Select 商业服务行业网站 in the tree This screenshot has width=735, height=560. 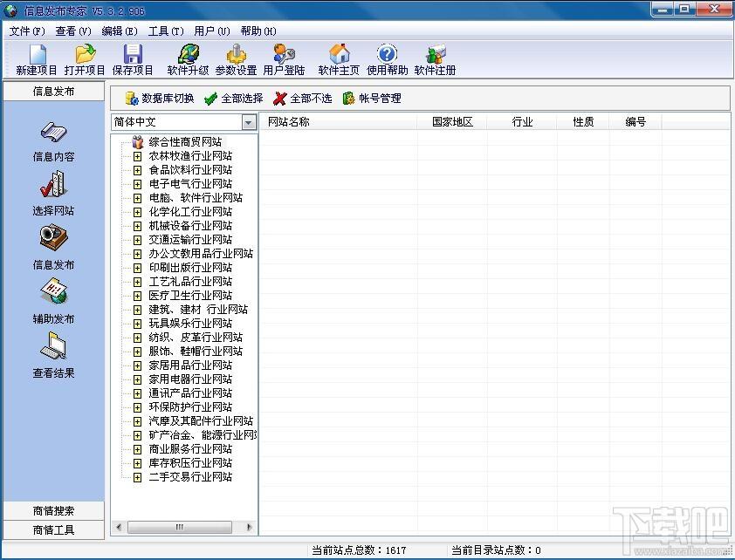[190, 449]
